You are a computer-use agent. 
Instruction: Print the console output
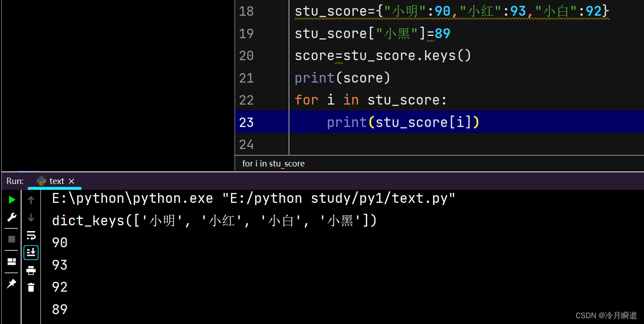(31, 270)
